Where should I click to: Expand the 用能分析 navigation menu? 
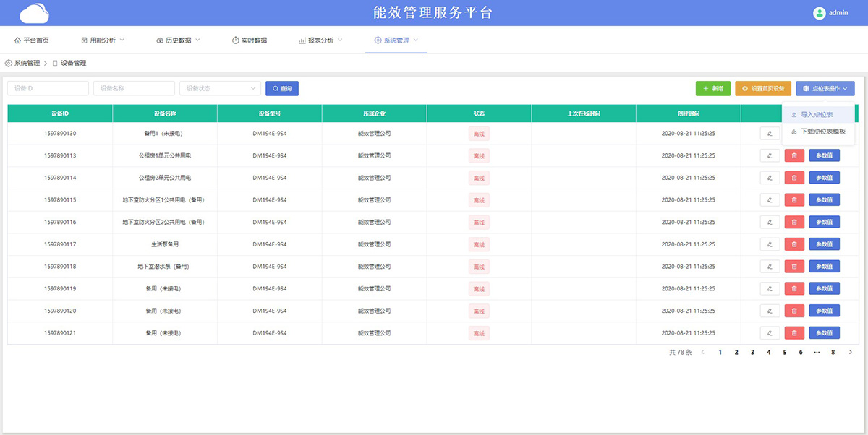(x=103, y=40)
